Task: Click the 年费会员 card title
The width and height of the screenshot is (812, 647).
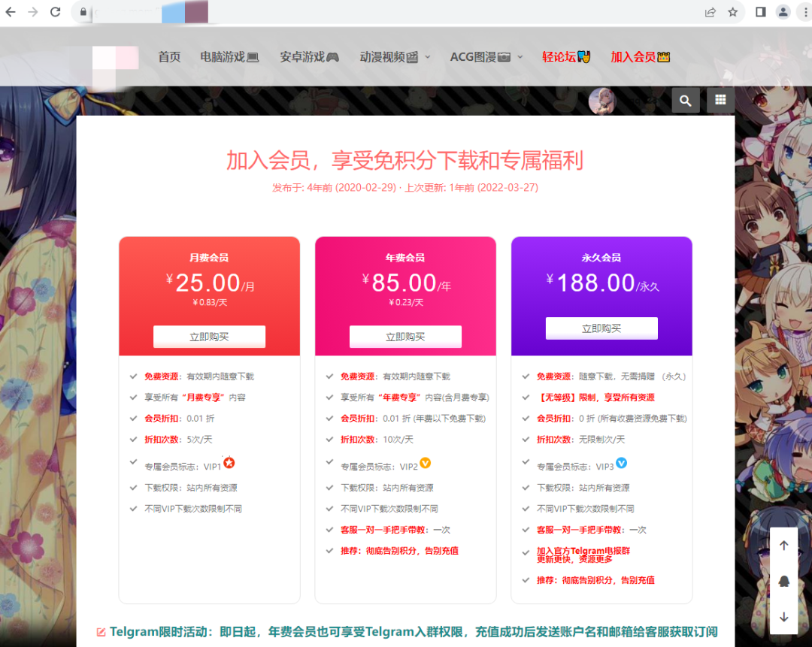Action: click(405, 257)
